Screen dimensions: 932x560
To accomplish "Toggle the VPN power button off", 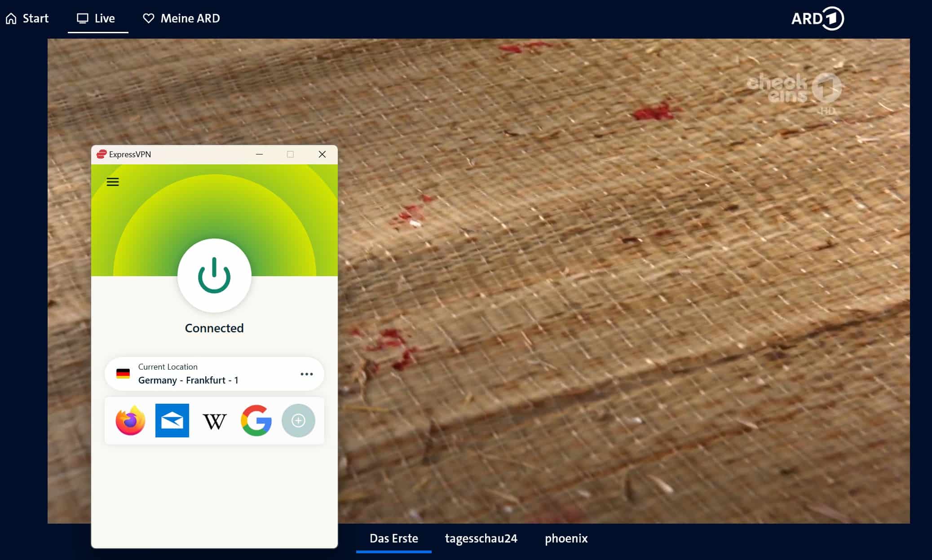I will click(x=214, y=275).
